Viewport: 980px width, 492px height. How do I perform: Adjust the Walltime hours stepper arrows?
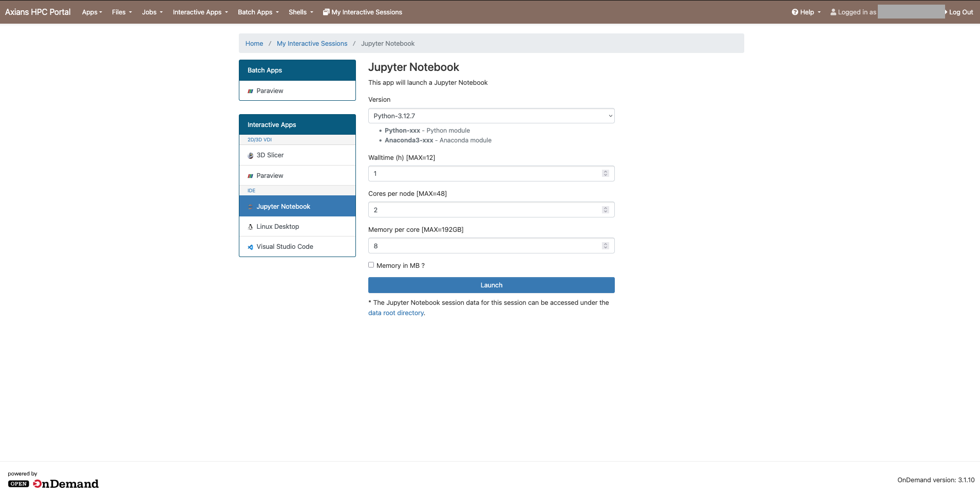tap(606, 174)
